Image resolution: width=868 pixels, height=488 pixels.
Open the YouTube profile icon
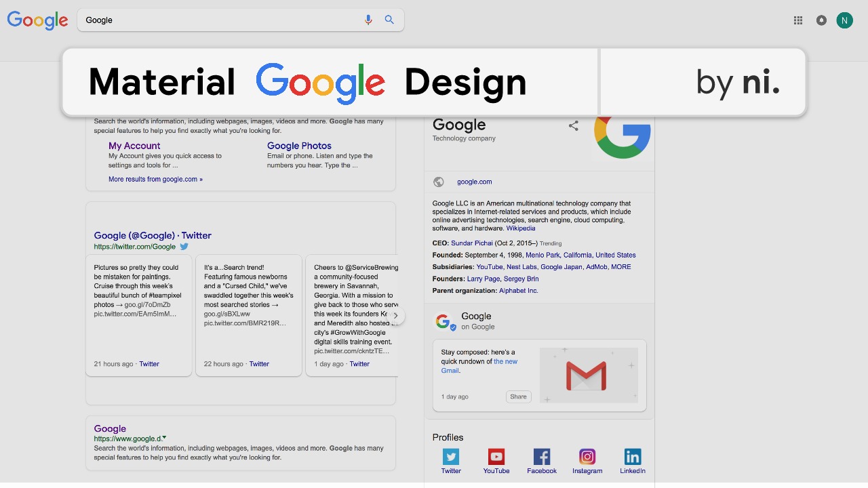click(x=496, y=456)
